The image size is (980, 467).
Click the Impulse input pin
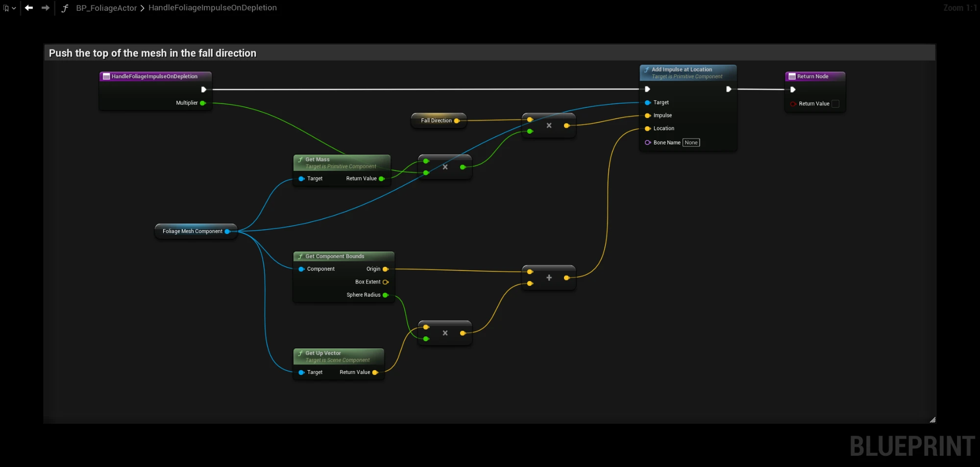tap(648, 116)
